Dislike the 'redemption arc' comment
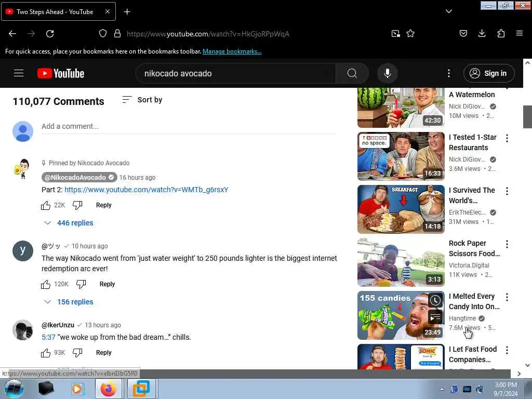Screen dimensions: 532x399 click(x=81, y=284)
